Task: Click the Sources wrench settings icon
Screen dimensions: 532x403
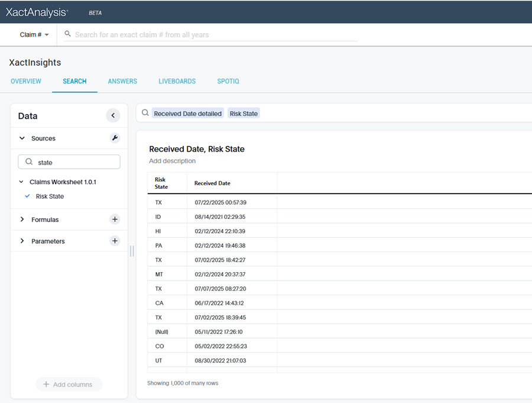Action: point(115,138)
